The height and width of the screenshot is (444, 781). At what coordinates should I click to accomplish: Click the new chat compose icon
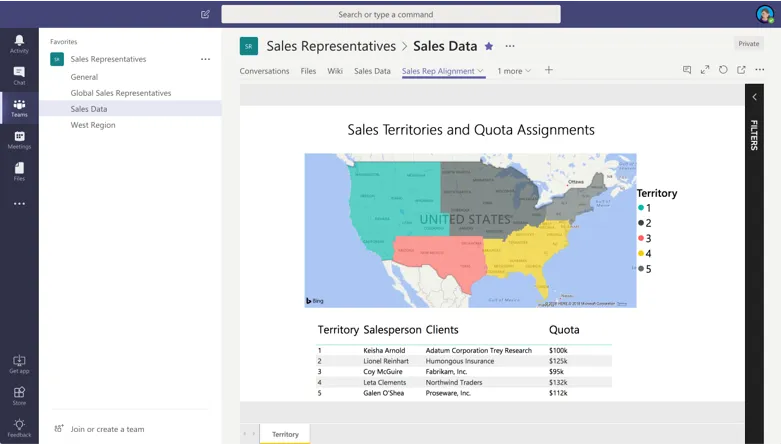[205, 14]
